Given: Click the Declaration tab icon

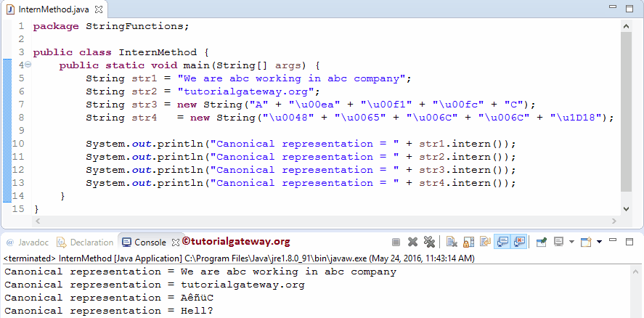Looking at the screenshot, I should 62,242.
